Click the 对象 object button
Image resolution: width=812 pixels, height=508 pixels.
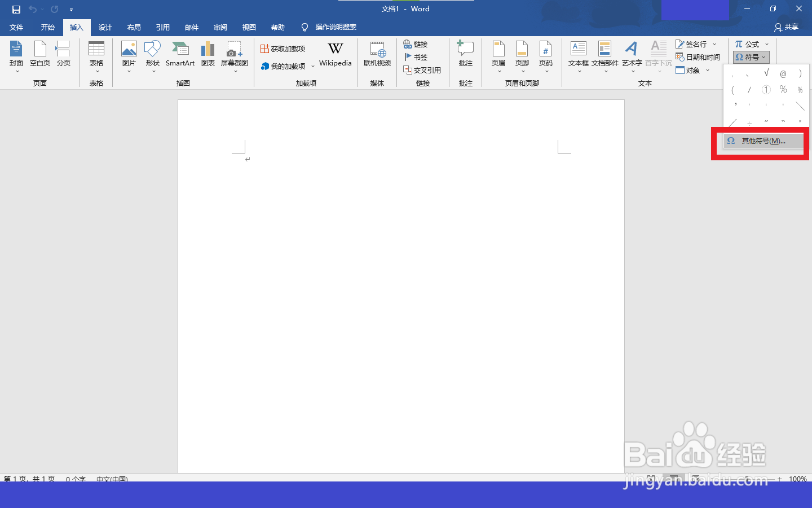coord(688,70)
